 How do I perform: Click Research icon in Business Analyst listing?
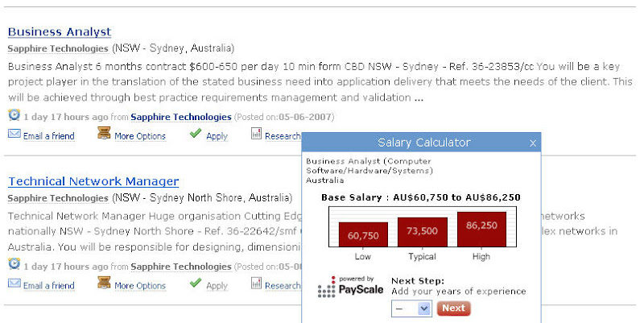point(257,135)
